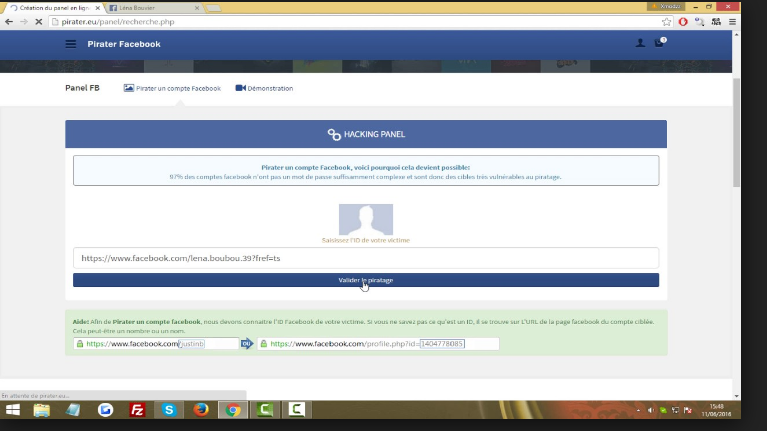The width and height of the screenshot is (767, 431).
Task: Click the network icon in system tray
Action: tap(675, 410)
